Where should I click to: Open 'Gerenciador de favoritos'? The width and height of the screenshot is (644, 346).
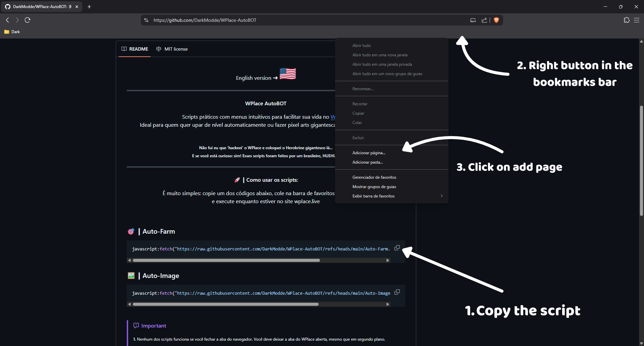click(392, 177)
